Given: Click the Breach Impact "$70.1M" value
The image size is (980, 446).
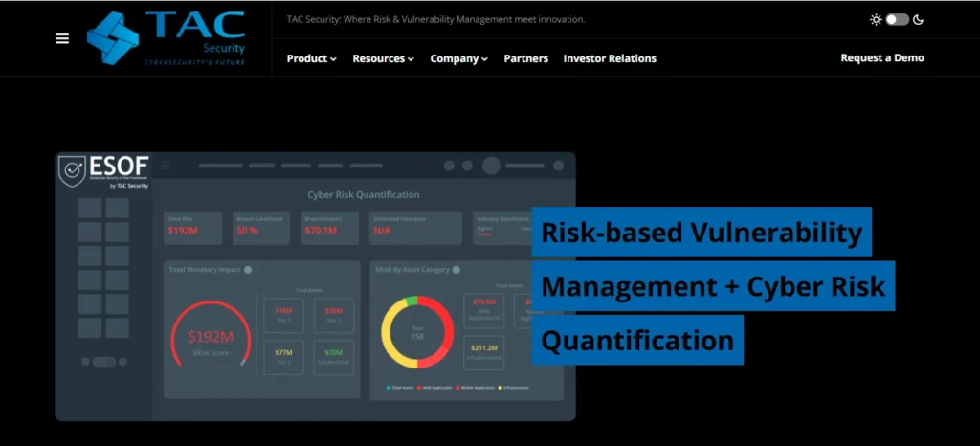Looking at the screenshot, I should 321,231.
